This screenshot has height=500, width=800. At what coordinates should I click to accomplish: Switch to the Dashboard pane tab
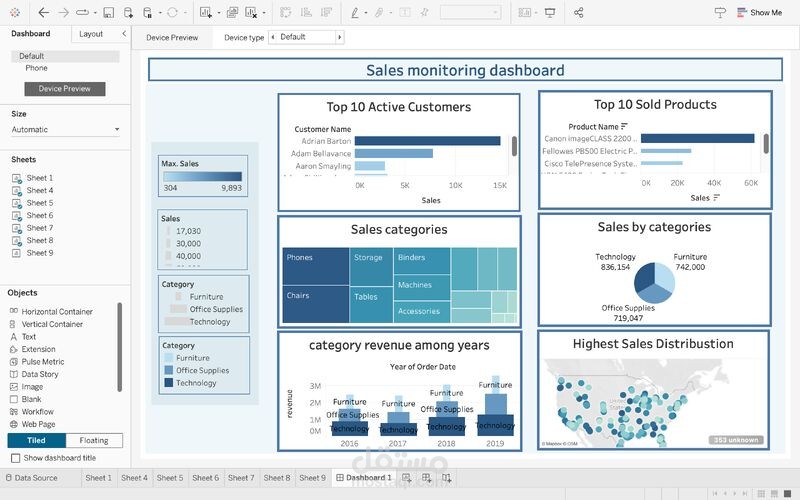(x=31, y=34)
